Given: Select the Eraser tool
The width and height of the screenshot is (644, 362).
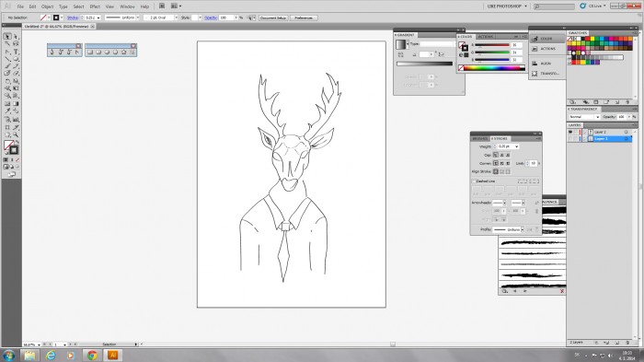Looking at the screenshot, I should tap(16, 73).
